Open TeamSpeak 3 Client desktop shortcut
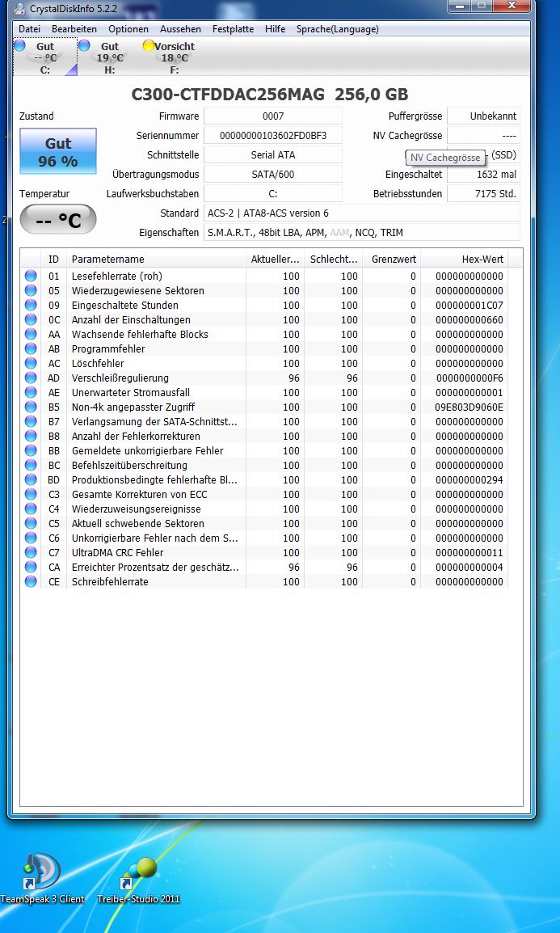 tap(41, 880)
